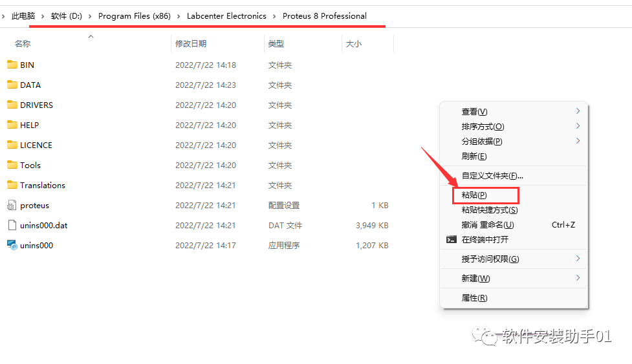The image size is (632, 364).
Task: Click size 1,207 KB cell
Action: pyautogui.click(x=372, y=245)
